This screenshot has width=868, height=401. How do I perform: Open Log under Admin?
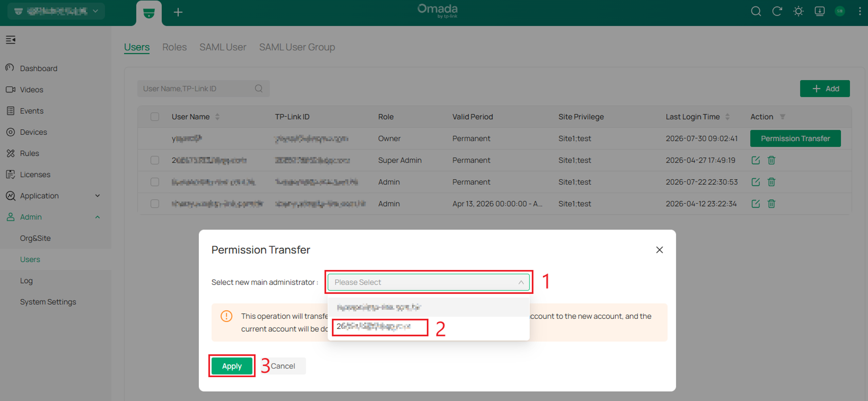tap(26, 281)
